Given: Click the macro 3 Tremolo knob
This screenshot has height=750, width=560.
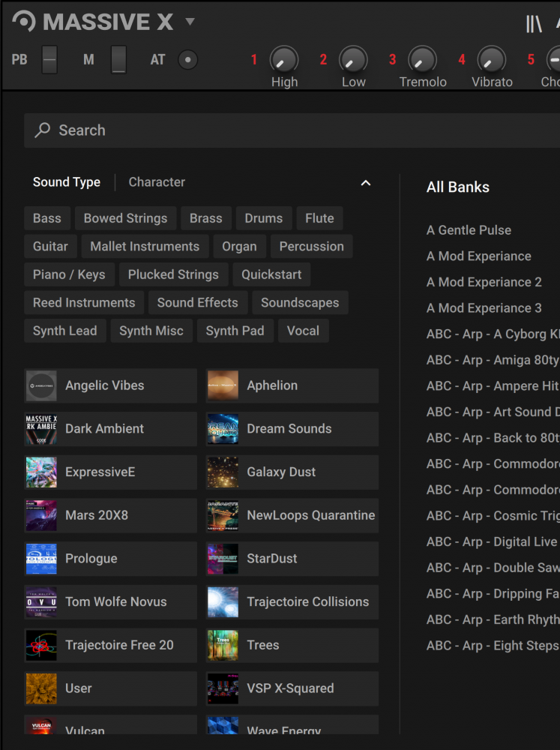Looking at the screenshot, I should click(x=422, y=60).
